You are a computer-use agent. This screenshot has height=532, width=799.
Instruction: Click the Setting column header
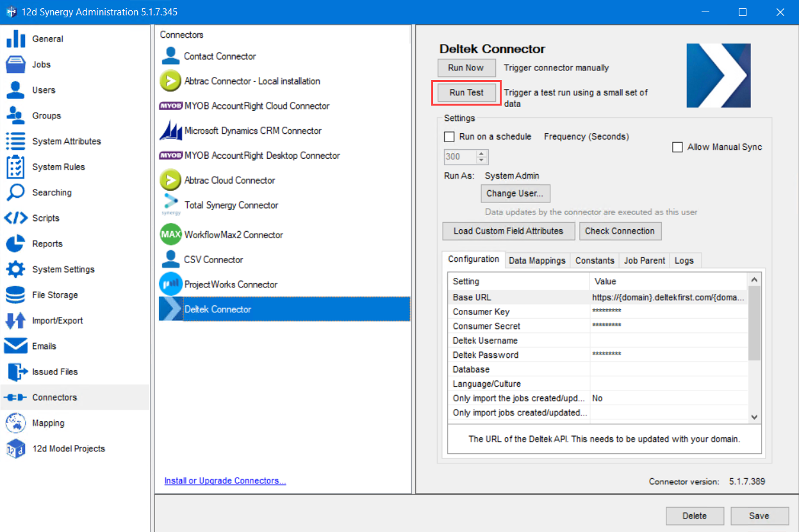point(518,281)
